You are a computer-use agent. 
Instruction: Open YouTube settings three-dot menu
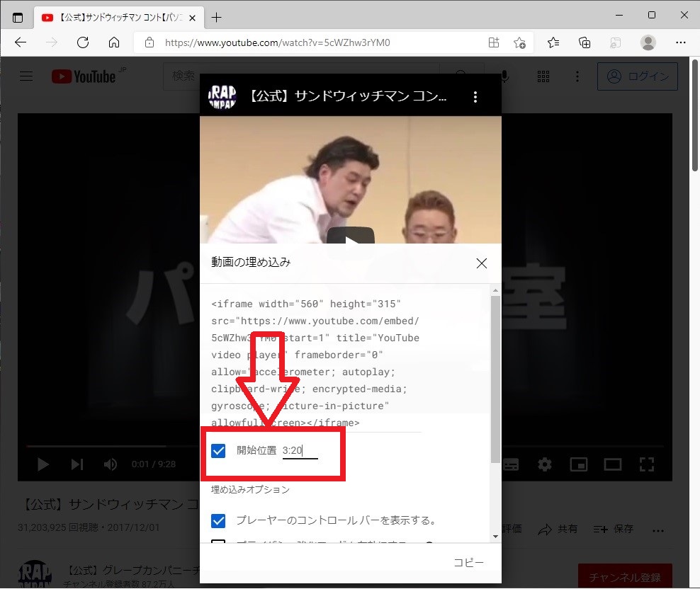[x=577, y=76]
